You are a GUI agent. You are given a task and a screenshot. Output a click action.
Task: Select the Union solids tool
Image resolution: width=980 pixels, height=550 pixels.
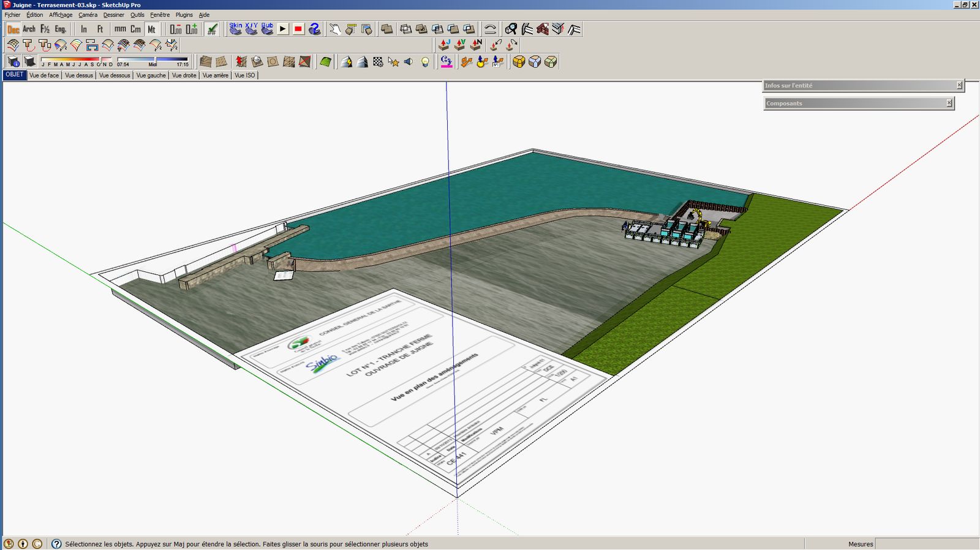pos(422,29)
